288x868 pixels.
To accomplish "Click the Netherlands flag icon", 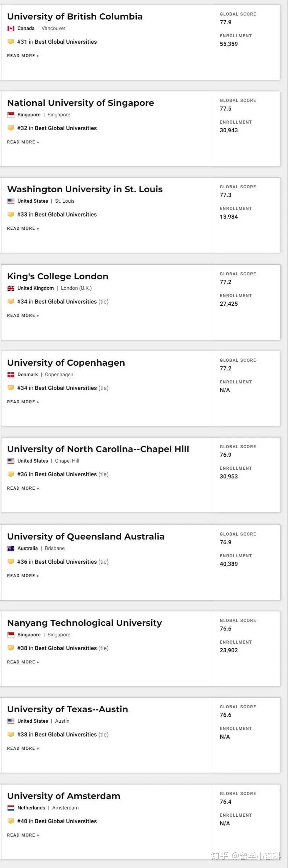I will pyautogui.click(x=11, y=808).
